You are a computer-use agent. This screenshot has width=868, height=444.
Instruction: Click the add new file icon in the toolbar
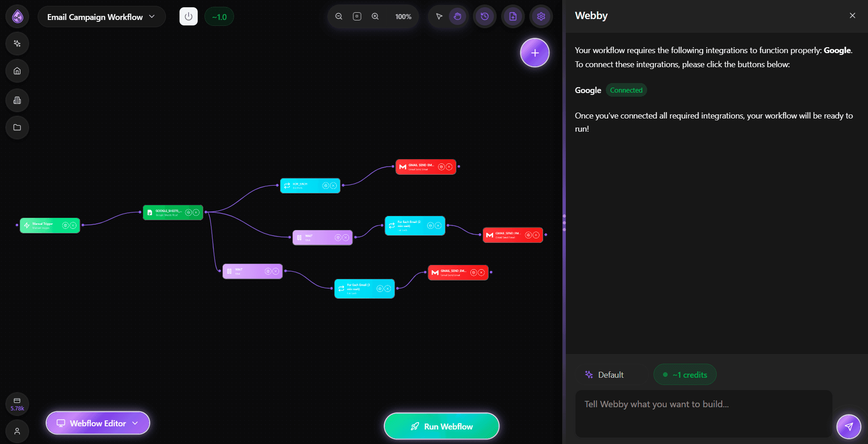(x=513, y=16)
